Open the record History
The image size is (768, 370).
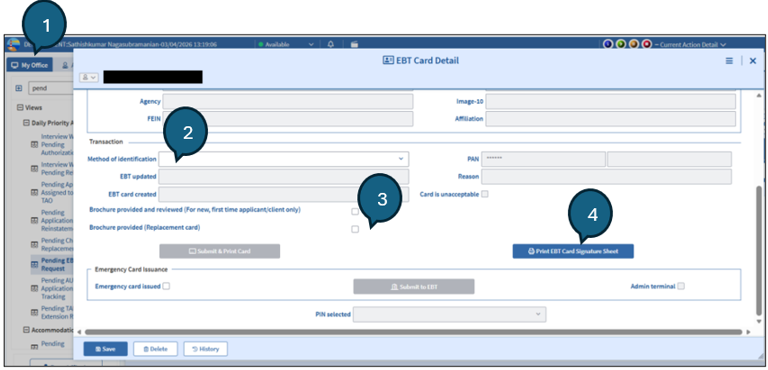pos(205,349)
